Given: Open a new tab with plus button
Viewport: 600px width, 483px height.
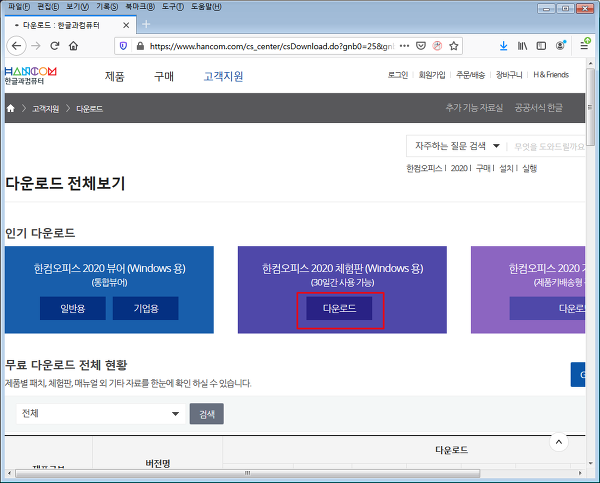Looking at the screenshot, I should (x=146, y=24).
